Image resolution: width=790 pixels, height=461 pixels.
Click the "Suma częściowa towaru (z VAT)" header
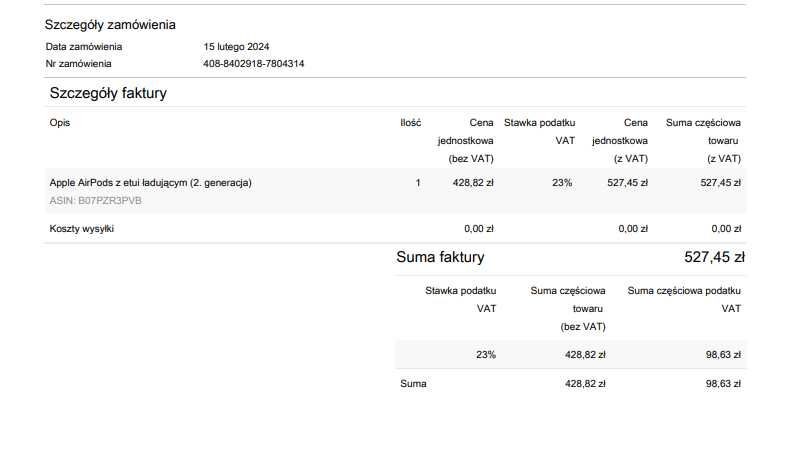coord(704,140)
